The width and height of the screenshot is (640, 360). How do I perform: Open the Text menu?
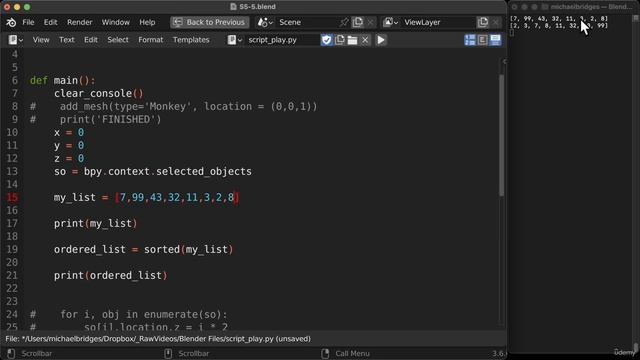[x=67, y=40]
